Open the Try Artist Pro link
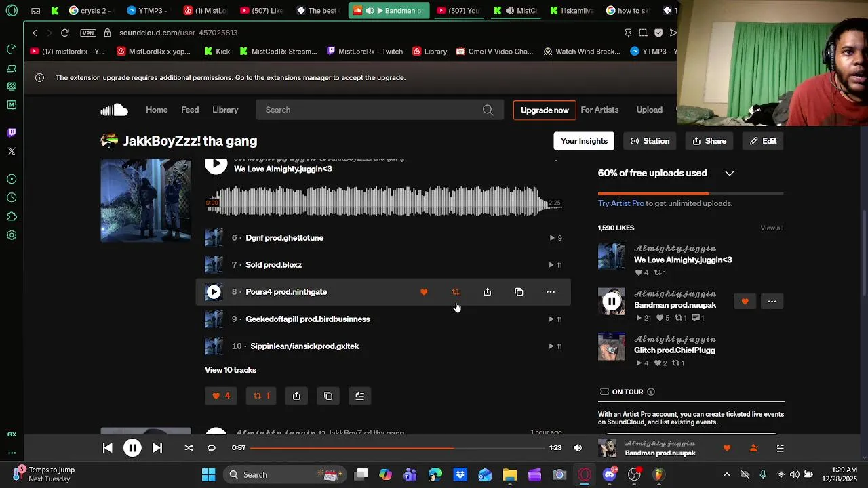Viewport: 868px width, 488px height. [621, 203]
